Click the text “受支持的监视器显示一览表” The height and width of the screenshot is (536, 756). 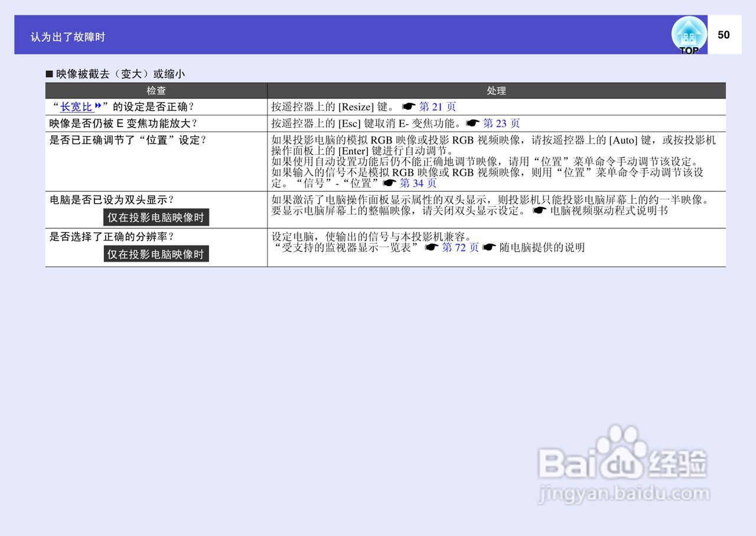[347, 247]
